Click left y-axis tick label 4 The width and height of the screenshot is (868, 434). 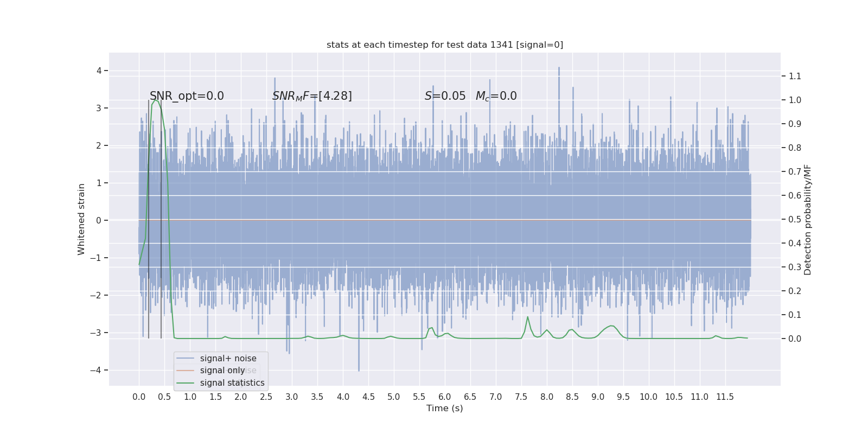[x=99, y=71]
